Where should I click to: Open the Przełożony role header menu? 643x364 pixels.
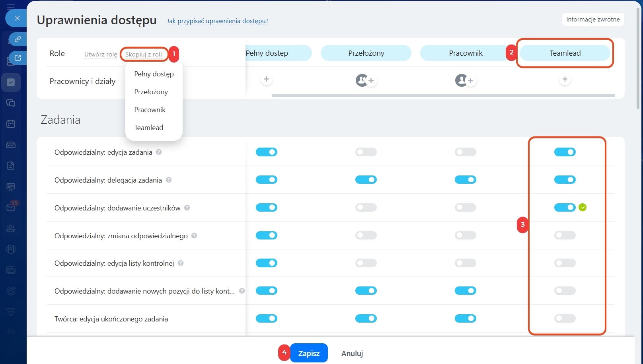(x=366, y=53)
